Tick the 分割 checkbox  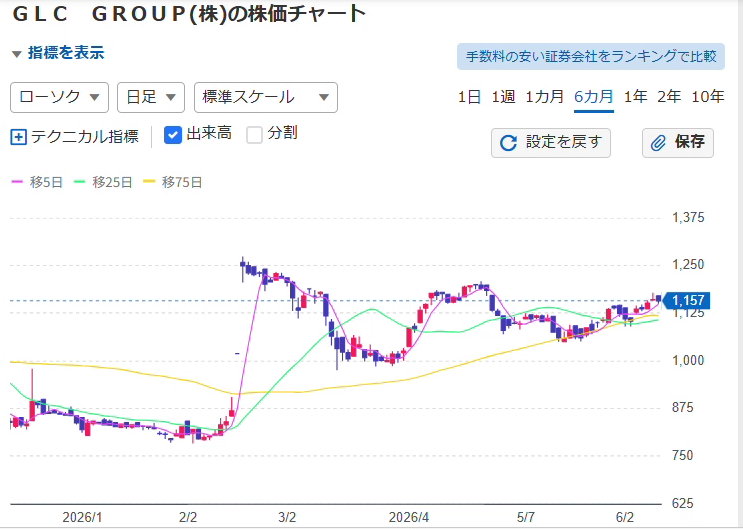pos(254,135)
